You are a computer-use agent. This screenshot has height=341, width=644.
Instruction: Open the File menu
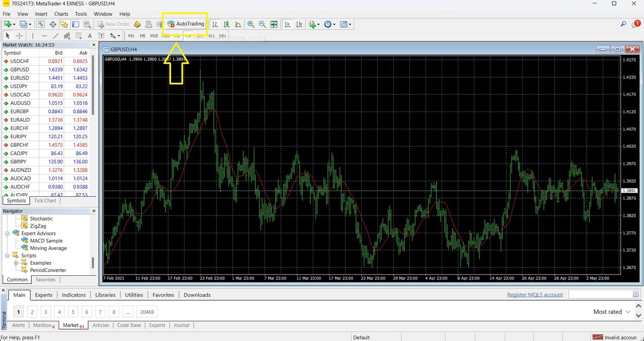(6, 14)
